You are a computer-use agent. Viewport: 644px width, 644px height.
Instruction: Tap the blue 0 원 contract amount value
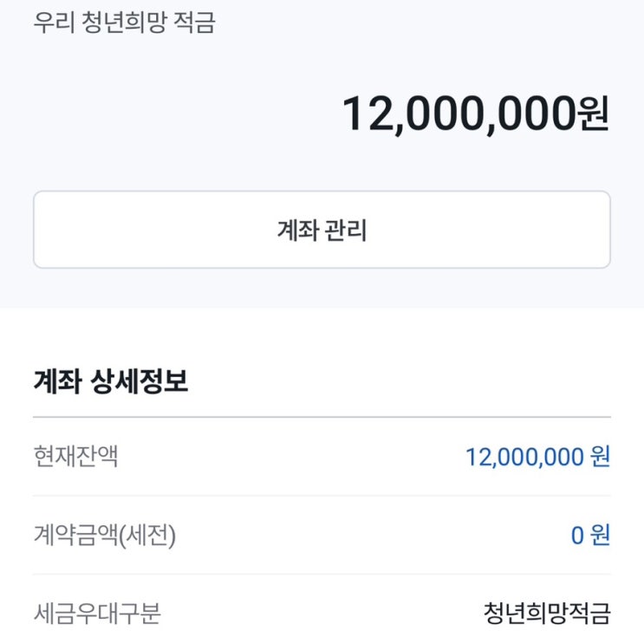point(590,536)
